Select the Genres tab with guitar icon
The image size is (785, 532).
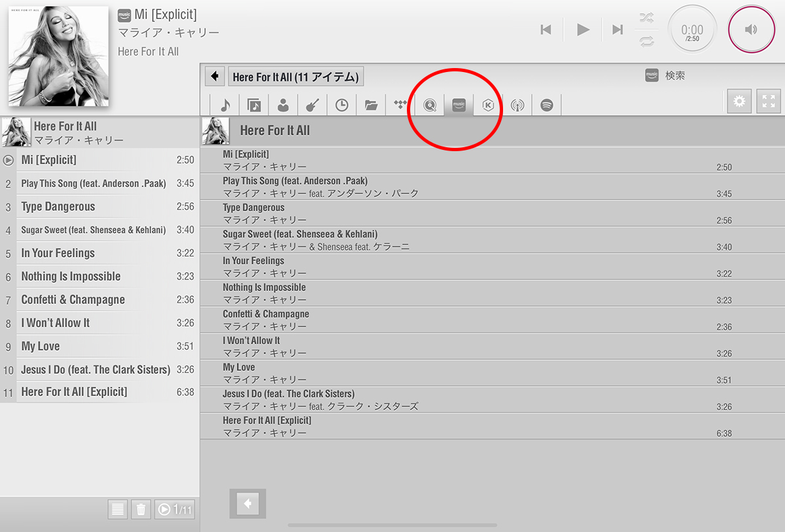(312, 105)
